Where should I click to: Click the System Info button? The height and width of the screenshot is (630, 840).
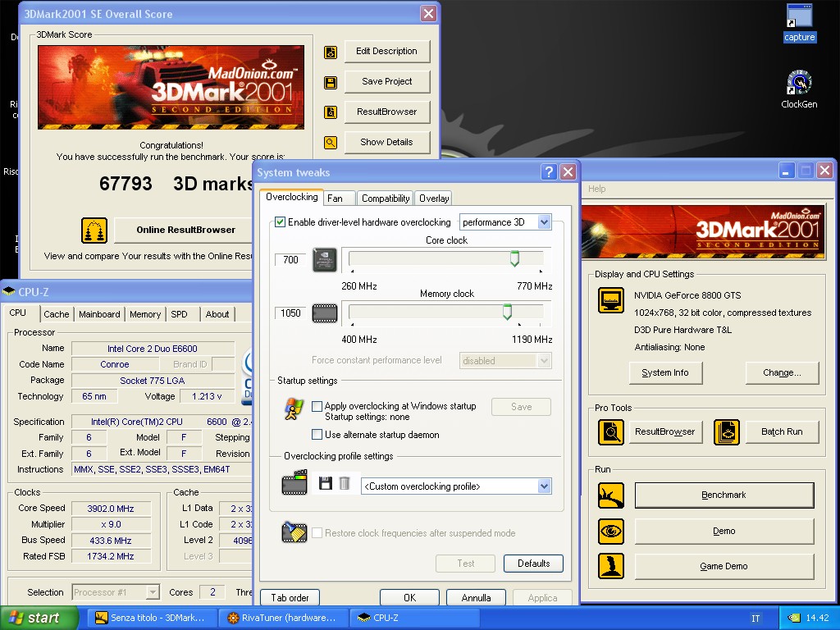click(x=665, y=372)
